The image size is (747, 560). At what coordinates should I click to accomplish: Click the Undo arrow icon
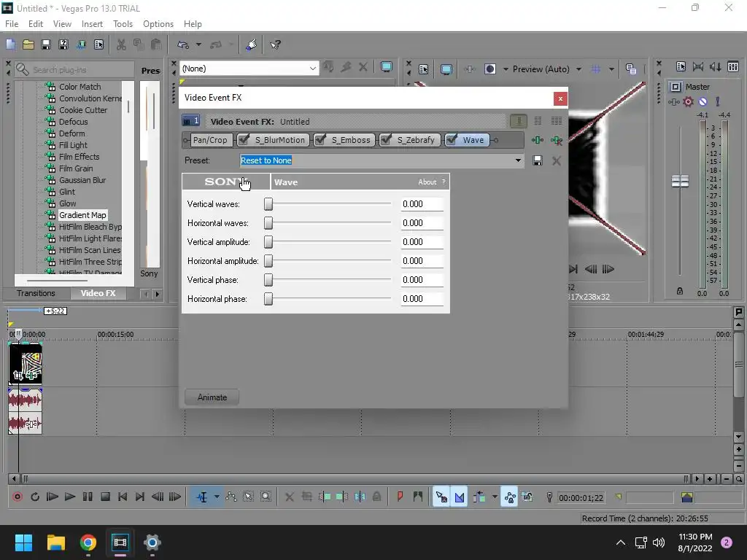[183, 44]
